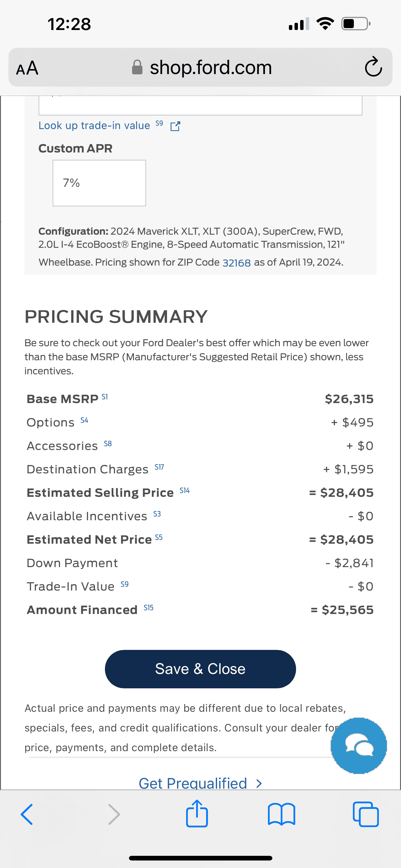Open the S1 footnote beside Base MSRP
This screenshot has width=401, height=868.
pos(105,397)
